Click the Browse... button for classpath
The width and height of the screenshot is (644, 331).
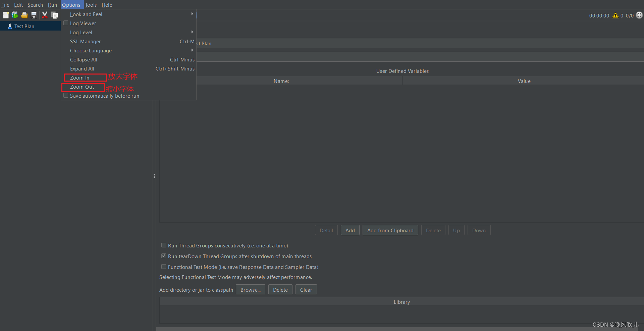tap(250, 290)
